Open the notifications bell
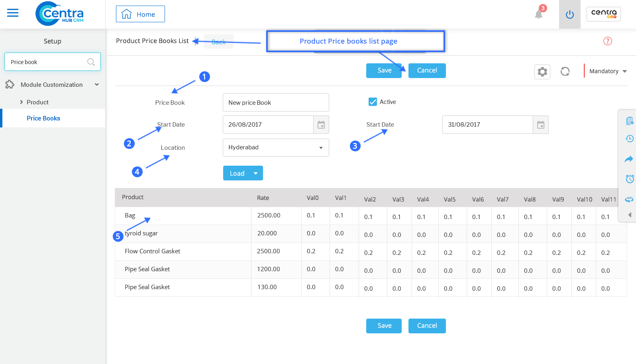 (x=539, y=14)
